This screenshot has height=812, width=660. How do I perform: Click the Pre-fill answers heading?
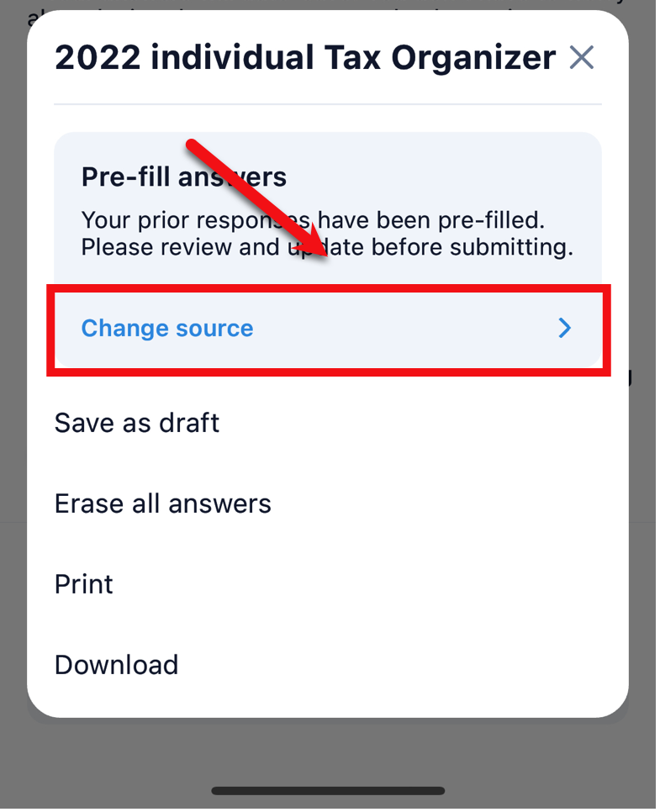184,177
